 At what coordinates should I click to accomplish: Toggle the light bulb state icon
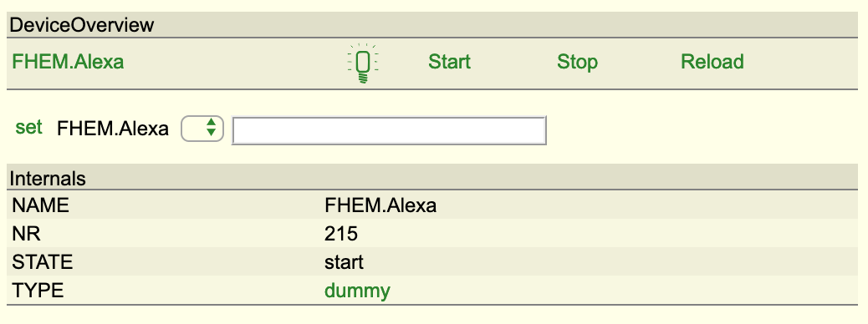tap(363, 63)
